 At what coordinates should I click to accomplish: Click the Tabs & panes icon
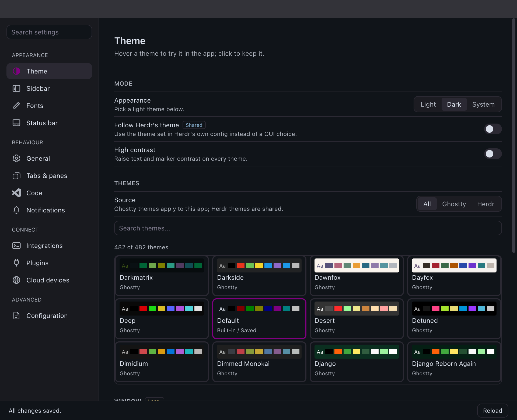pos(16,176)
